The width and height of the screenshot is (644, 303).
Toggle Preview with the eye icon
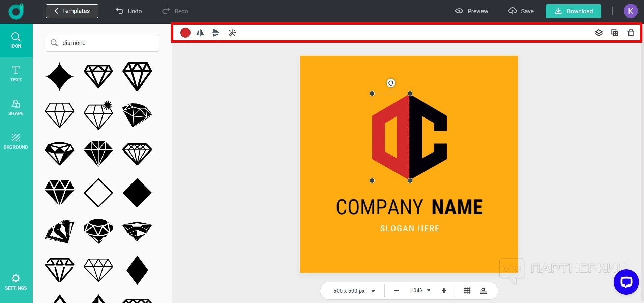[471, 11]
